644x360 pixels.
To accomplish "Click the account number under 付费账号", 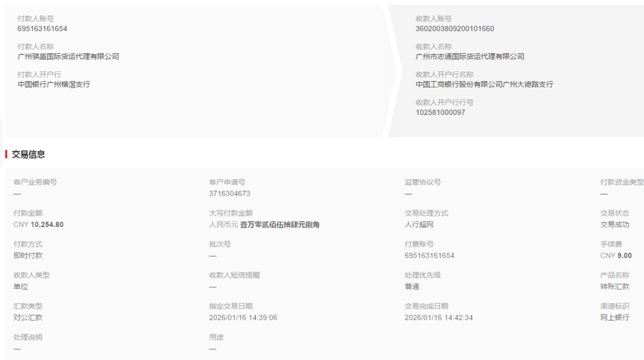I will click(x=429, y=256).
